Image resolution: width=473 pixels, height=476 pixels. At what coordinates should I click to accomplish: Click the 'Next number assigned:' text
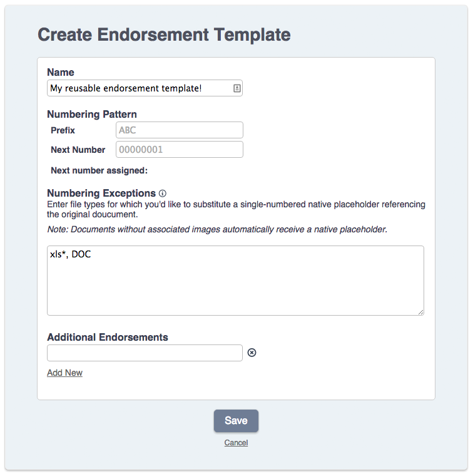(x=99, y=170)
